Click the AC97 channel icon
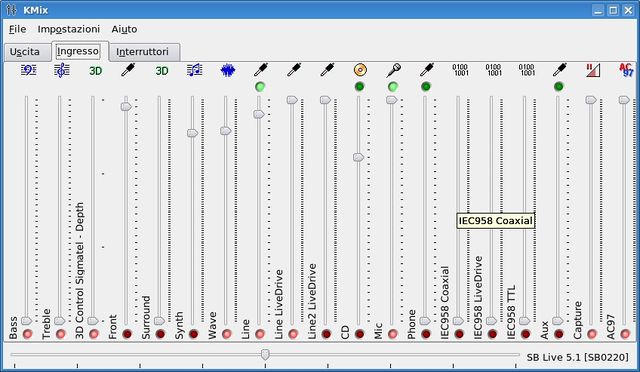The image size is (640, 372). click(626, 70)
